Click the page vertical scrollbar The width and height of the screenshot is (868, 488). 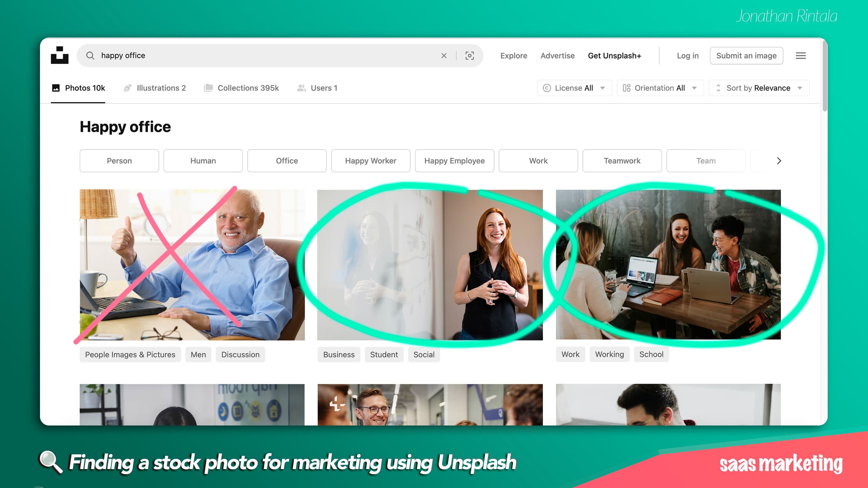click(824, 76)
